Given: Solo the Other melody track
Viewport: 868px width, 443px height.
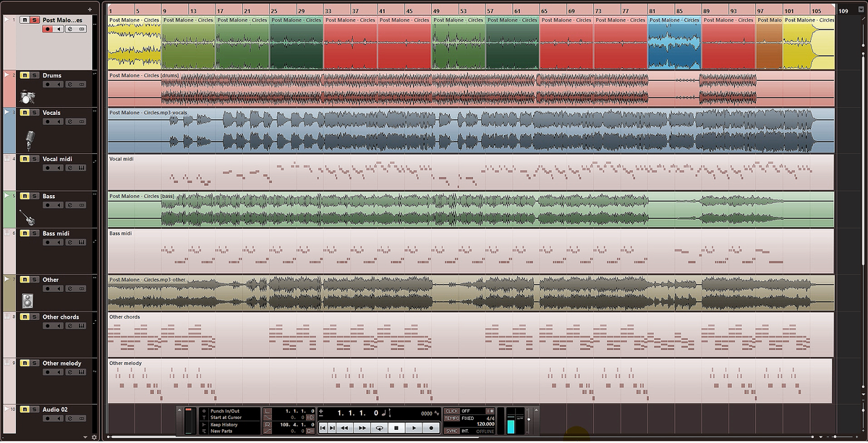Looking at the screenshot, I should (x=34, y=364).
